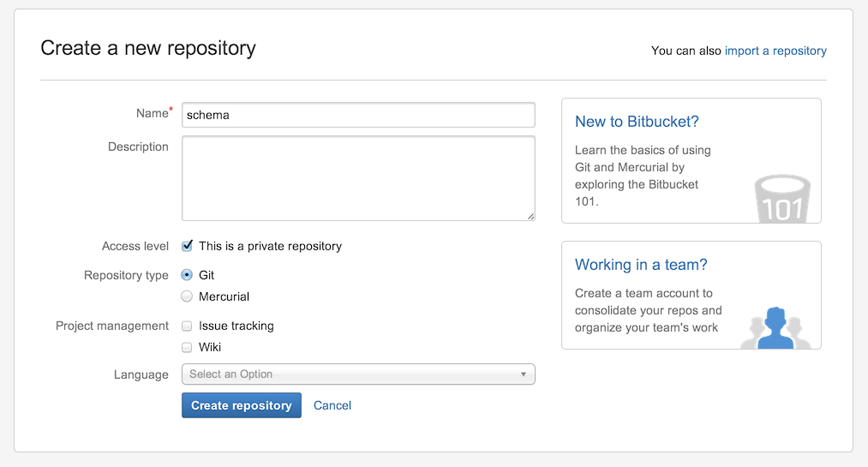This screenshot has width=868, height=467.
Task: Select the Git radio button
Action: 187,275
